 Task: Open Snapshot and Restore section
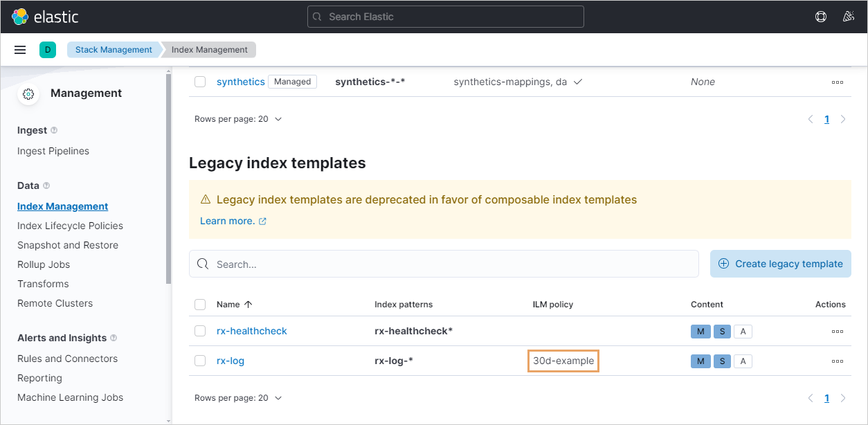coord(67,245)
